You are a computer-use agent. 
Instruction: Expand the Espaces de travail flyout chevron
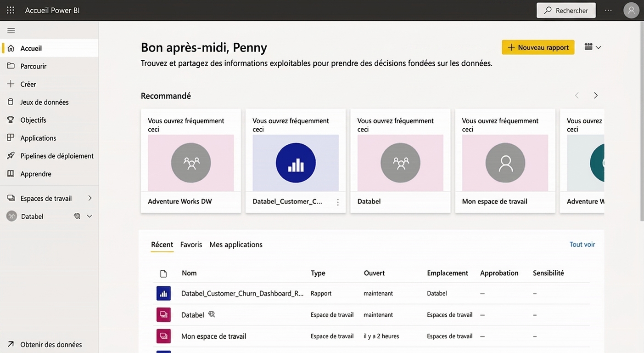[90, 198]
